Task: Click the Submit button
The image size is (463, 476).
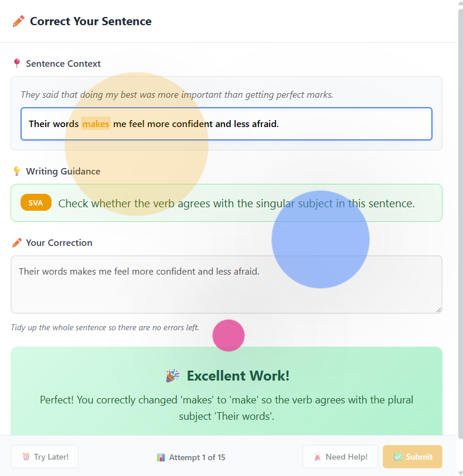Action: (x=413, y=457)
